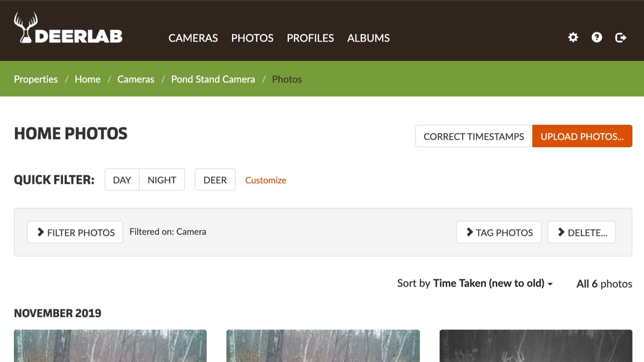Click CORRECT TIMESTAMPS button

pyautogui.click(x=474, y=136)
